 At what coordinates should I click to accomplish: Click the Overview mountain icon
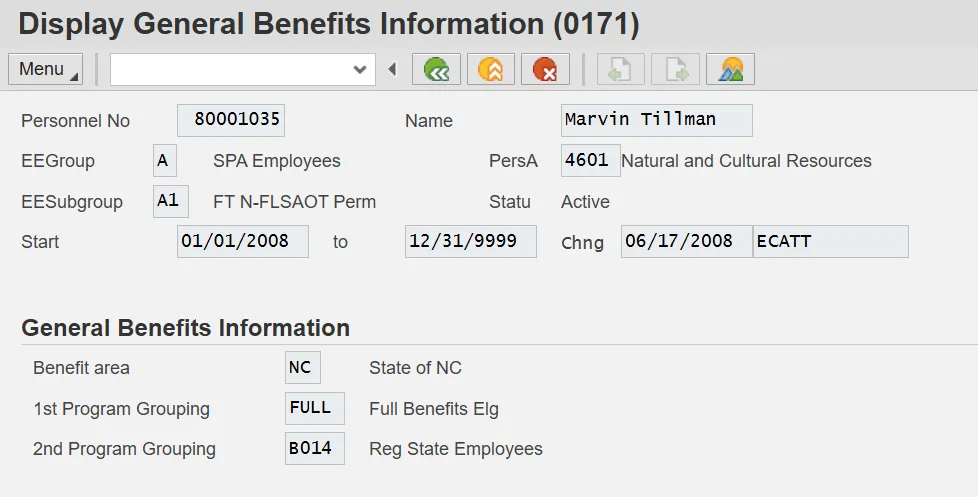[730, 69]
